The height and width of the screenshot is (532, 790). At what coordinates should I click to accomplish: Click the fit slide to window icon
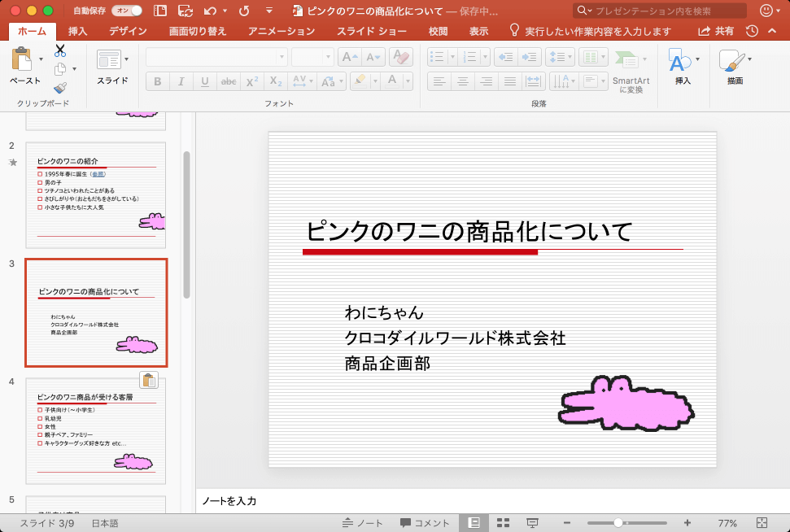coord(762,523)
